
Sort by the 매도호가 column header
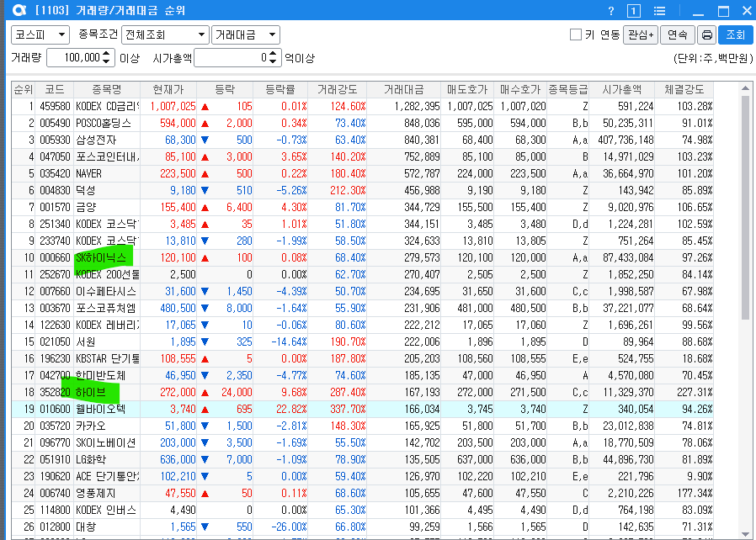pyautogui.click(x=467, y=90)
